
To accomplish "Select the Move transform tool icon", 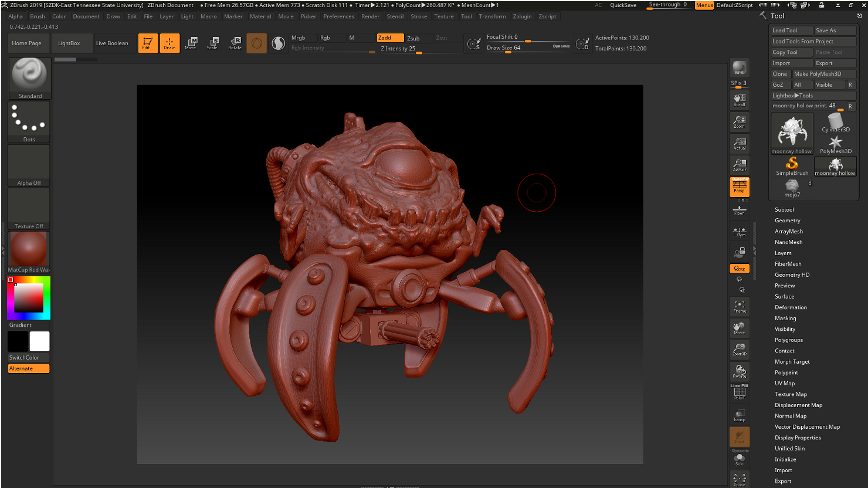I will pos(191,43).
